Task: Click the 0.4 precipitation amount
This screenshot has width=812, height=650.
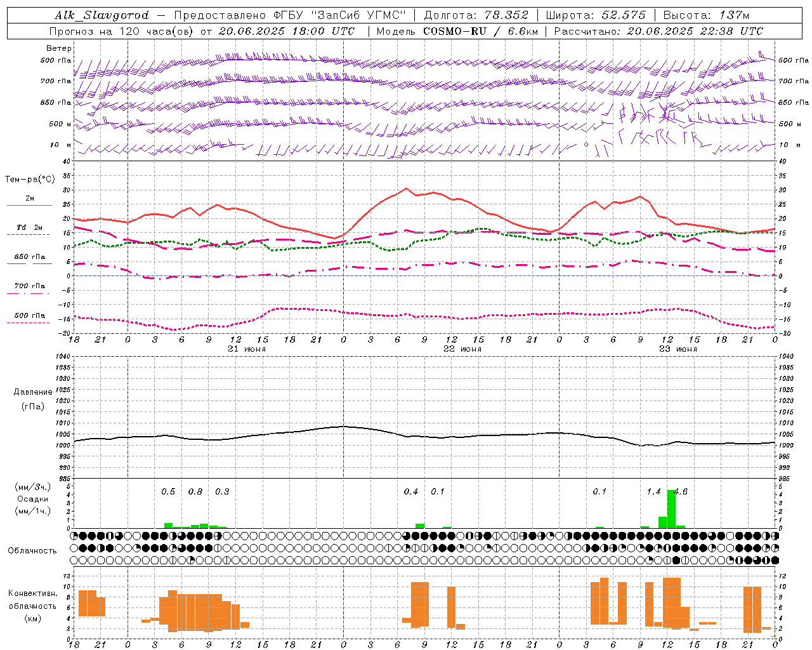Action: [411, 492]
